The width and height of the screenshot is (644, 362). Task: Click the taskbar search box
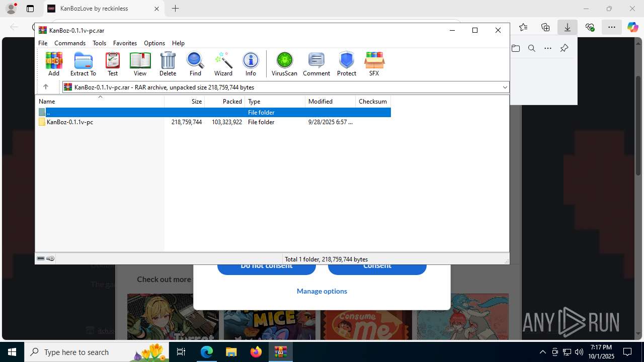click(97, 352)
